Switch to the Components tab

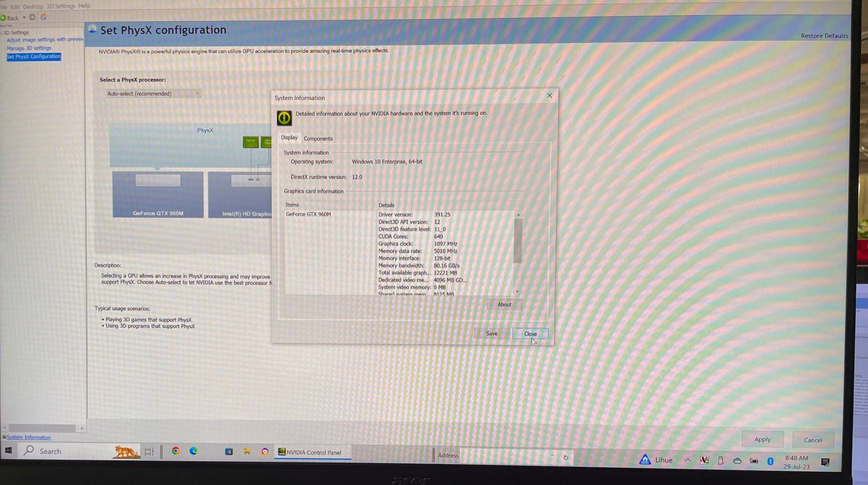click(318, 139)
